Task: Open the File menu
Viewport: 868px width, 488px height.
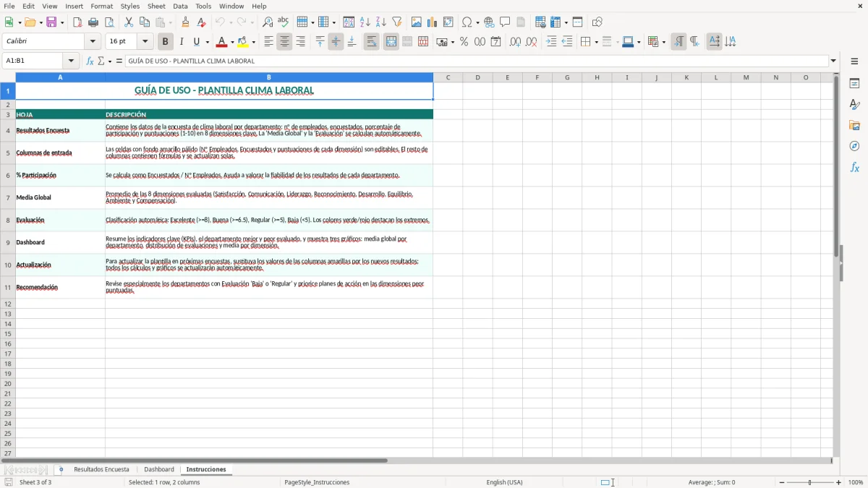Action: [9, 6]
